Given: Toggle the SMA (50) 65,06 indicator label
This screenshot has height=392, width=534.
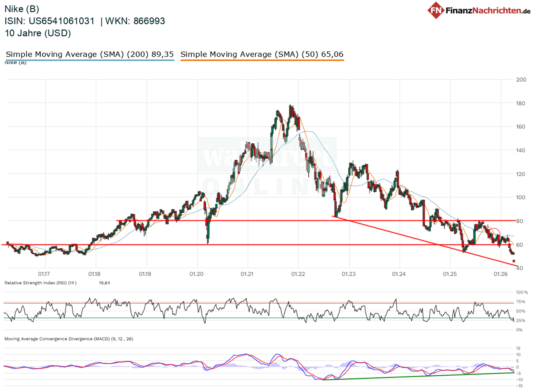Looking at the screenshot, I should click(x=262, y=54).
